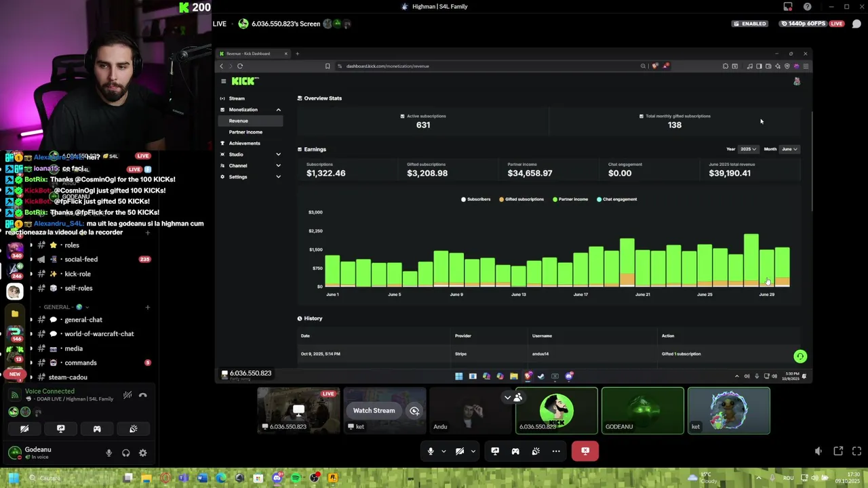Select the GODEANU participant tile
This screenshot has width=868, height=488.
(643, 410)
